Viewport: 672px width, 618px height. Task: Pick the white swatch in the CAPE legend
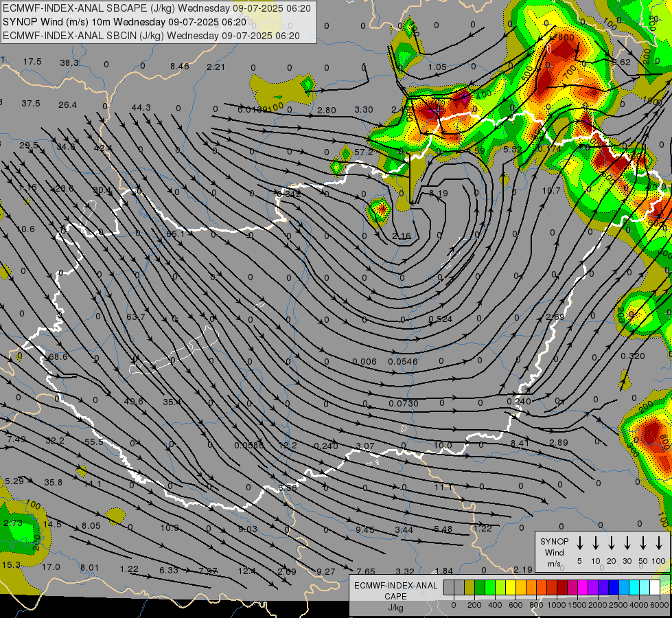tap(655, 588)
